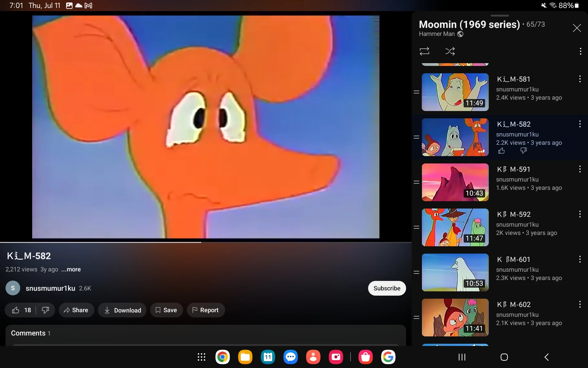Viewport: 588px width, 368px height.
Task: Select currently playing K_M-582 thumbnail
Action: [455, 137]
